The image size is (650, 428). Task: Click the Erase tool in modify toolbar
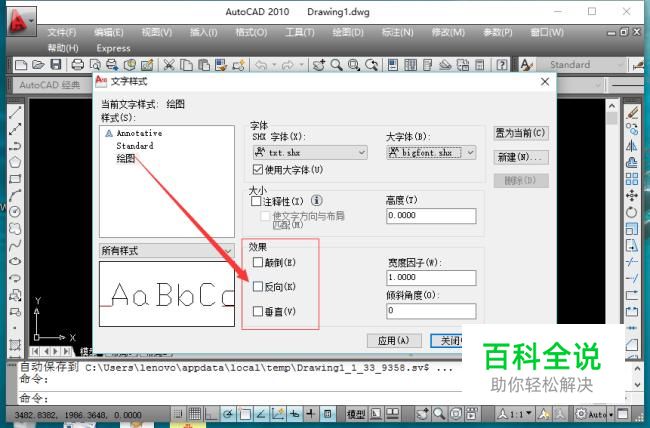632,112
